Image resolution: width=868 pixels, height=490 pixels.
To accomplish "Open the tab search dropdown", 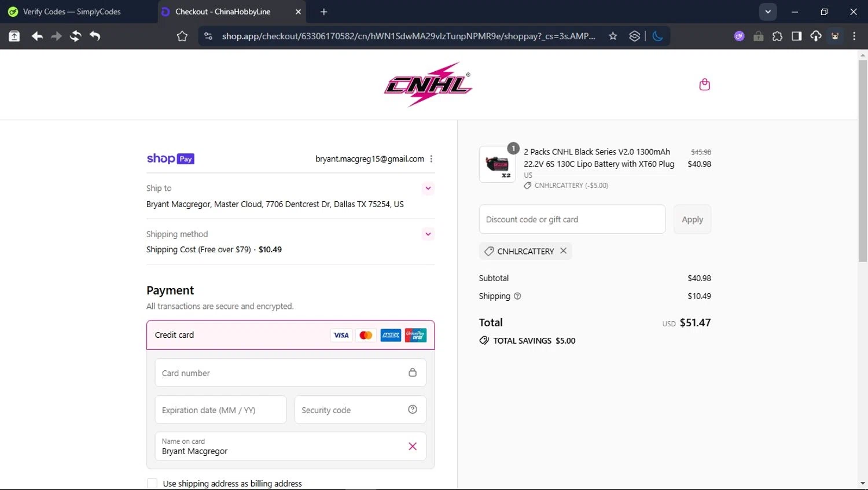I will pos(768,12).
